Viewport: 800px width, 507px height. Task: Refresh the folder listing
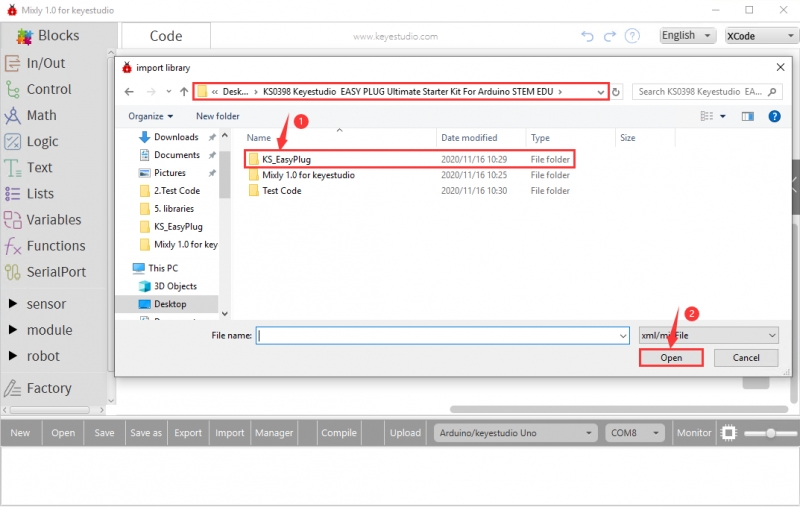(x=616, y=92)
